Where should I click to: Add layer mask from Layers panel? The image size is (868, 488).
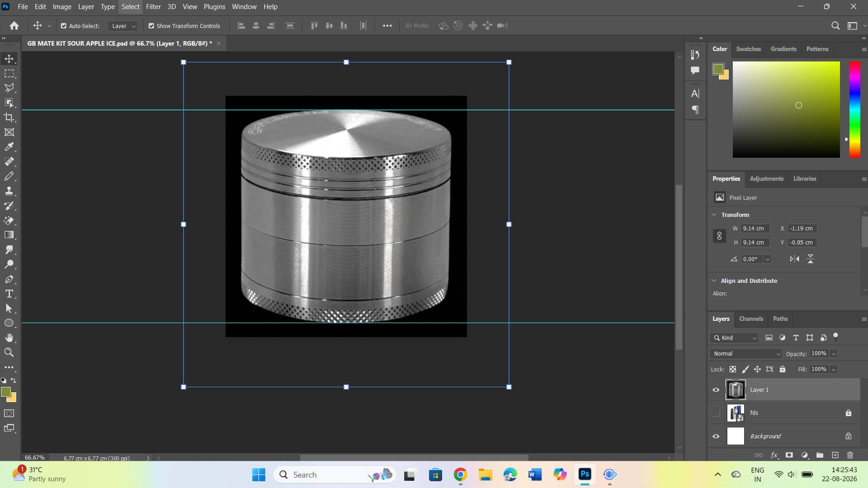789,455
